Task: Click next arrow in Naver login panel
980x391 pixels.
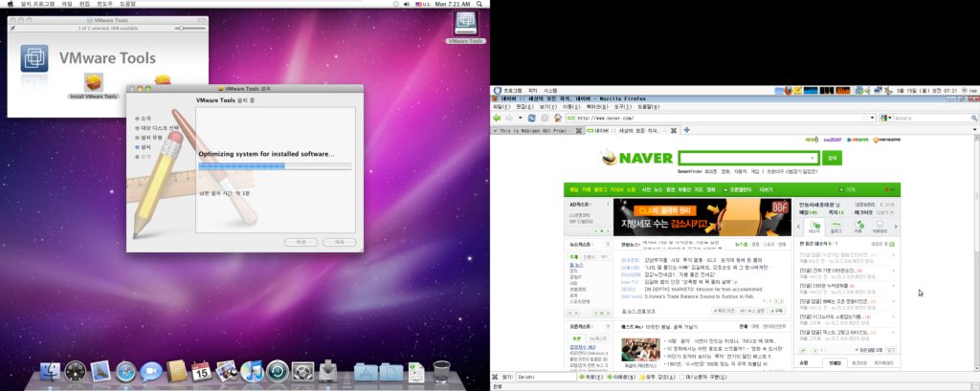Action: tap(896, 227)
